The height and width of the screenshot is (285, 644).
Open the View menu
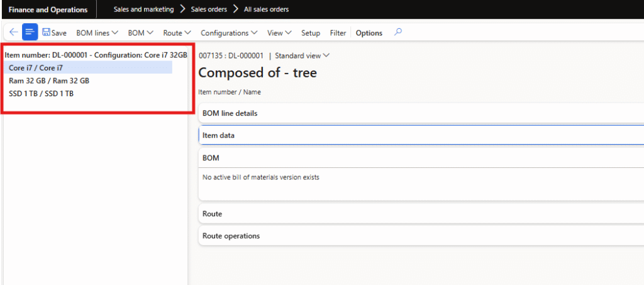(x=279, y=33)
